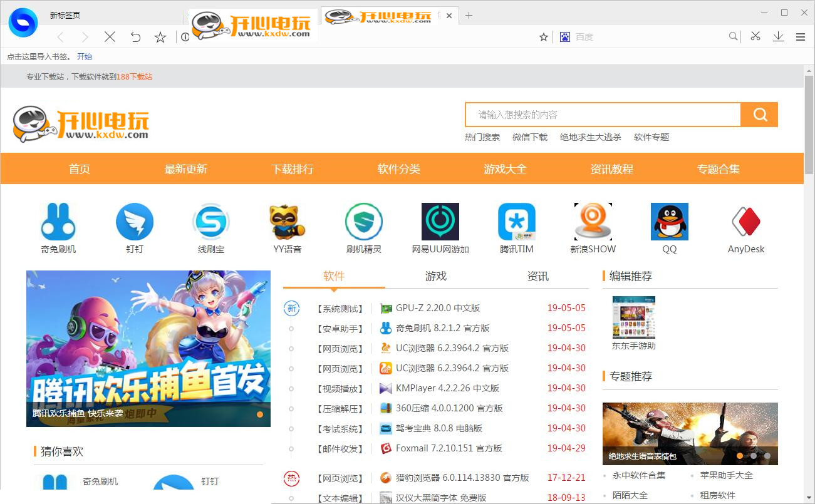Select the 奇兔刷机 icon
This screenshot has width=815, height=504.
pos(58,221)
